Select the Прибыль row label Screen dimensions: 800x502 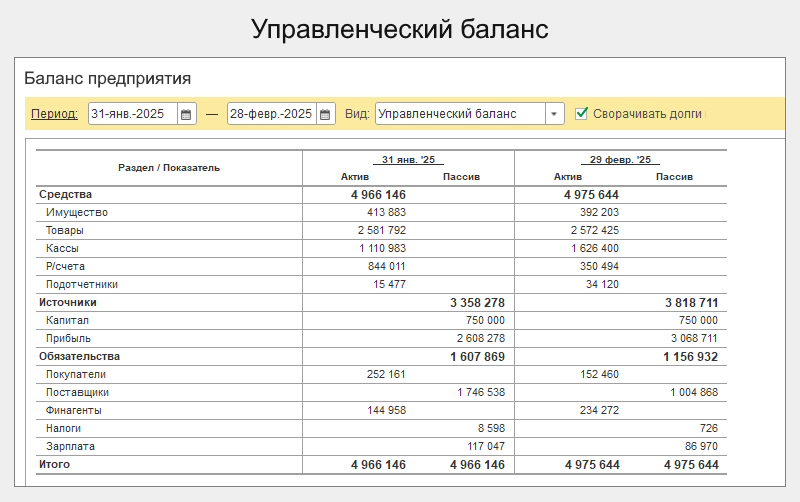(x=69, y=338)
